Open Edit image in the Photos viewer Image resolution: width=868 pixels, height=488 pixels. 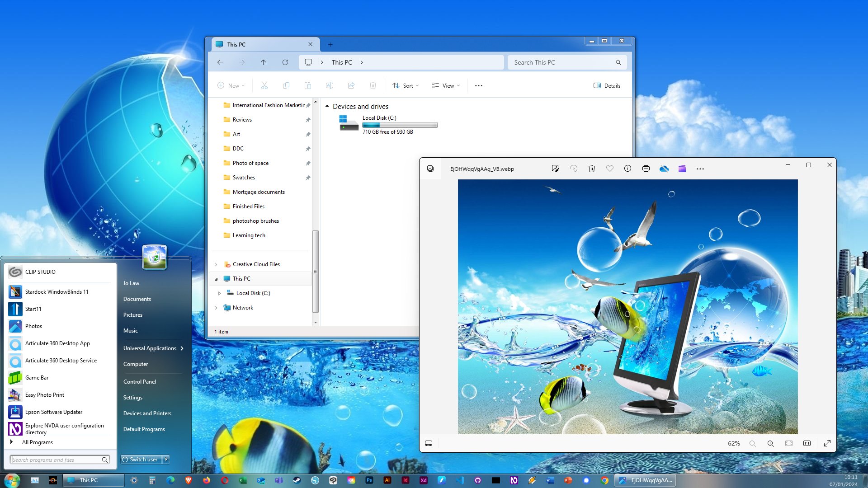(555, 169)
